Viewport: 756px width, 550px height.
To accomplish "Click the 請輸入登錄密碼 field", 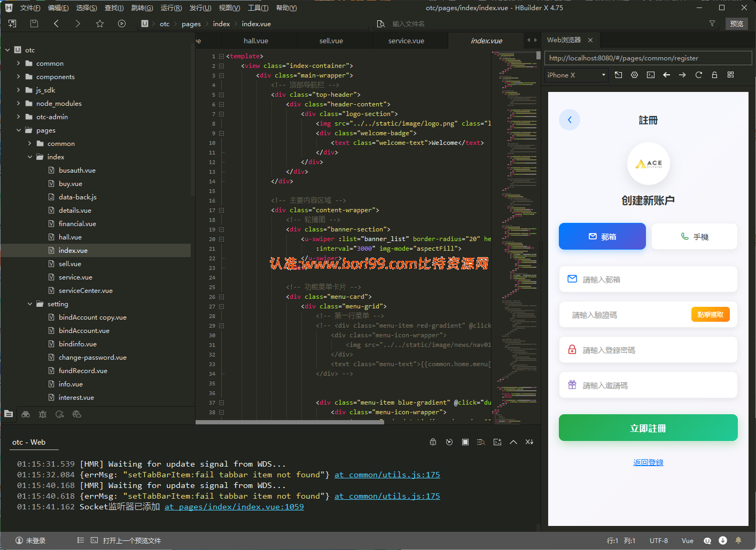I will pos(648,350).
